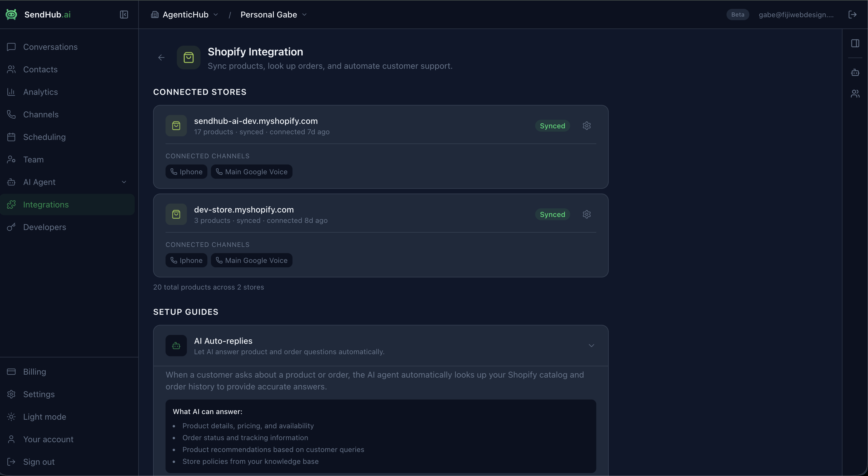Click the Developers key icon

[x=11, y=227]
